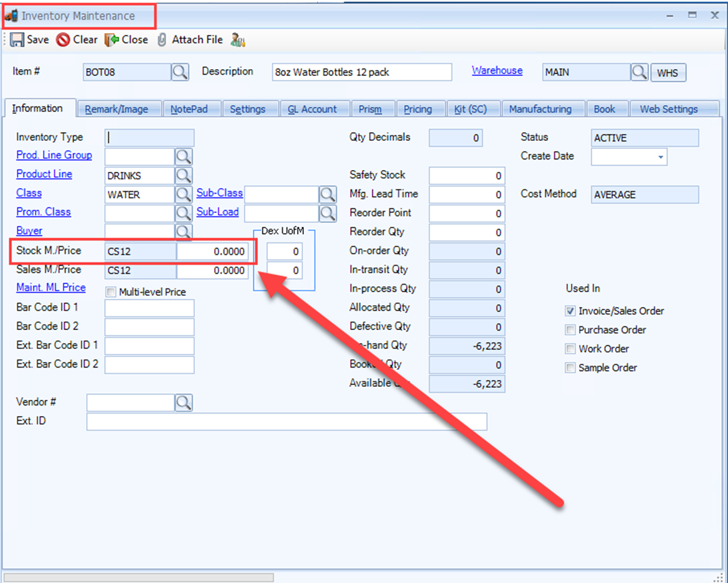Open Buyer lookup magnifier
The image size is (728, 583).
(183, 231)
